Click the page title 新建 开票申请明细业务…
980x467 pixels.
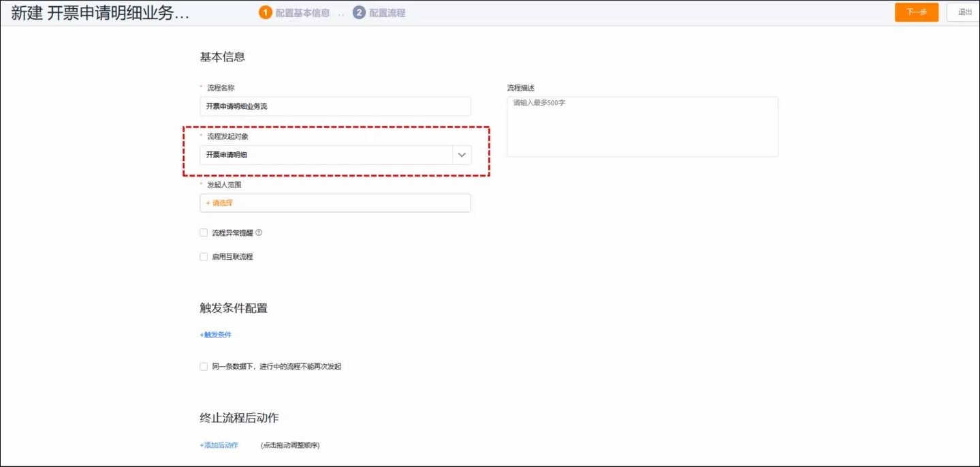(x=101, y=14)
